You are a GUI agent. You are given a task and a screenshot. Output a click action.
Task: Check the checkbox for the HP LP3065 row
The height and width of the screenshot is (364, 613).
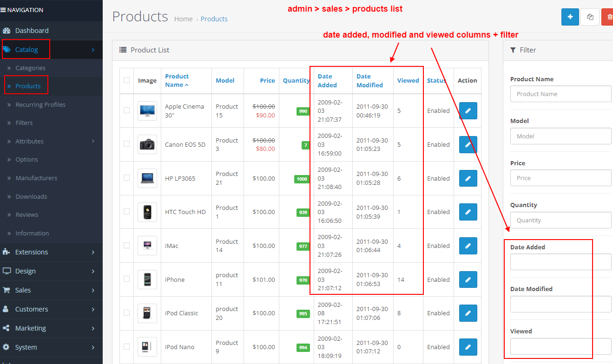(x=126, y=178)
